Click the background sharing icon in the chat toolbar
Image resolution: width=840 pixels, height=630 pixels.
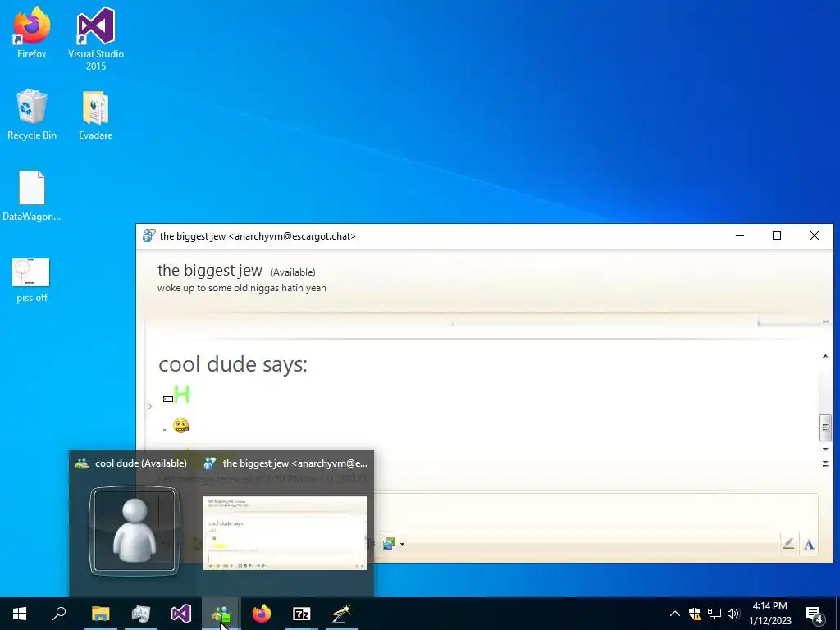pyautogui.click(x=389, y=545)
